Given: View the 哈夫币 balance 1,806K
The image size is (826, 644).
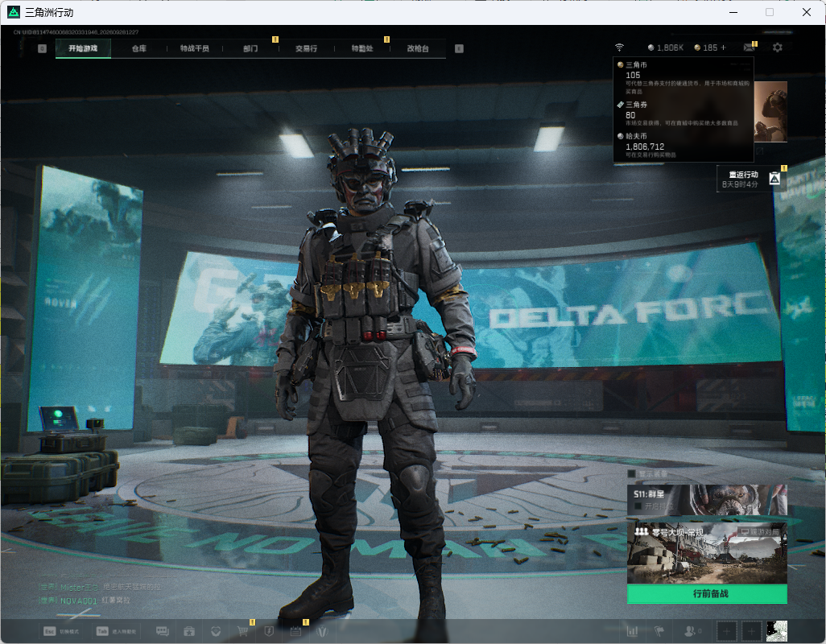Looking at the screenshot, I should tap(665, 47).
